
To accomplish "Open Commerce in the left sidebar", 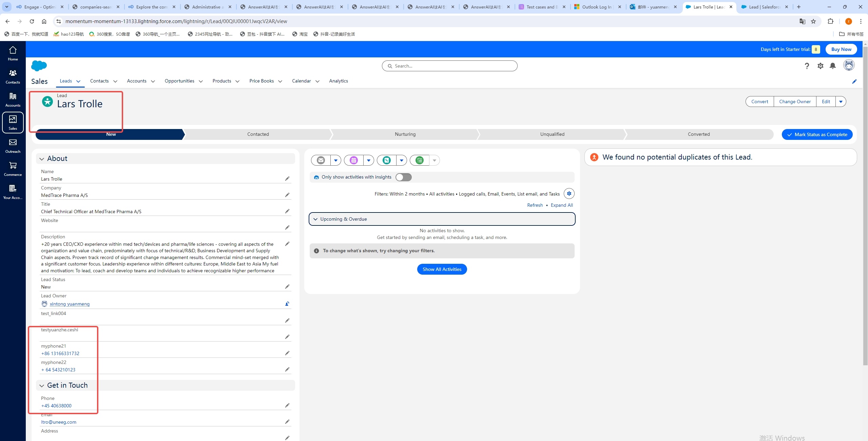I will coord(13,169).
